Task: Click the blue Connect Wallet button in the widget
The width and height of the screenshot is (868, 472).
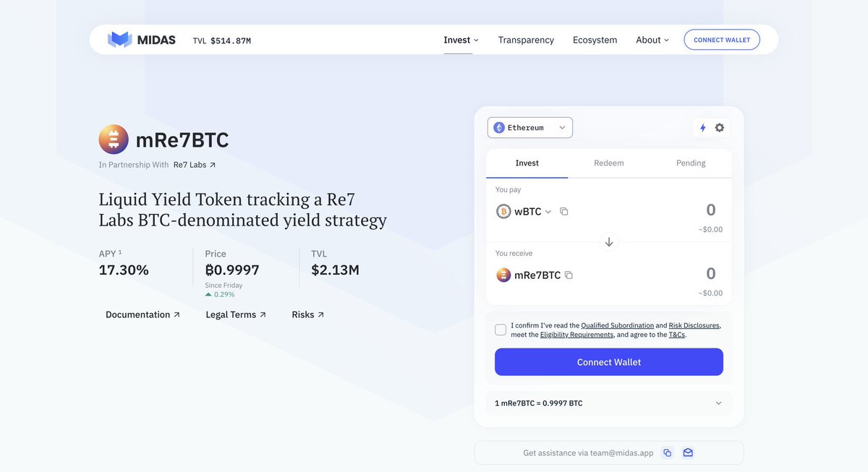Action: click(x=609, y=362)
